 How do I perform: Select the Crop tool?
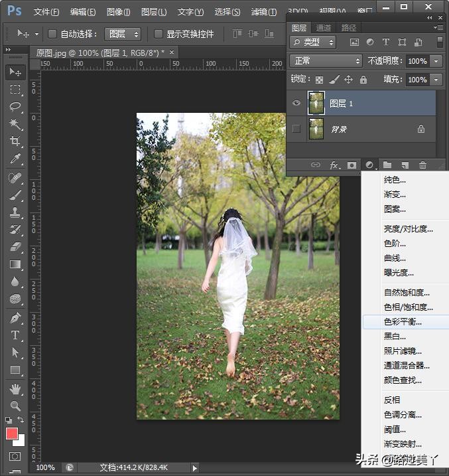pos(15,141)
